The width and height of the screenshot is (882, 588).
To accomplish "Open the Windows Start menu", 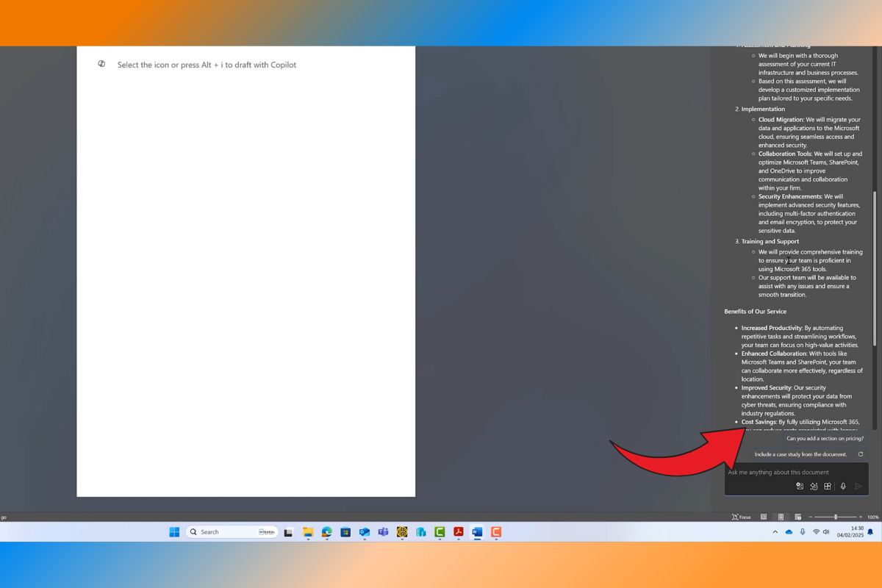I will click(x=174, y=532).
